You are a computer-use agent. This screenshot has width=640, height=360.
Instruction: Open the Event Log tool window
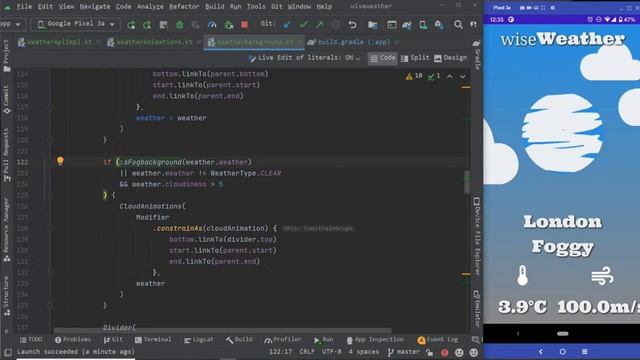tap(438, 340)
